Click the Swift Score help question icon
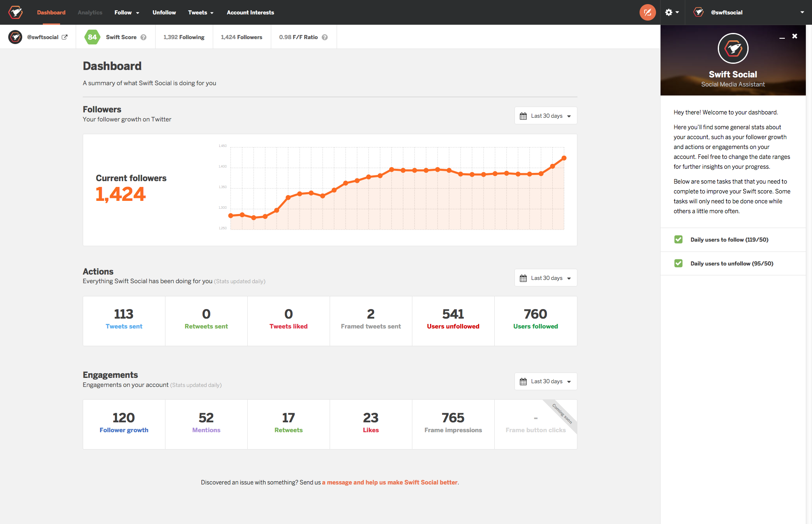812x524 pixels. point(144,37)
